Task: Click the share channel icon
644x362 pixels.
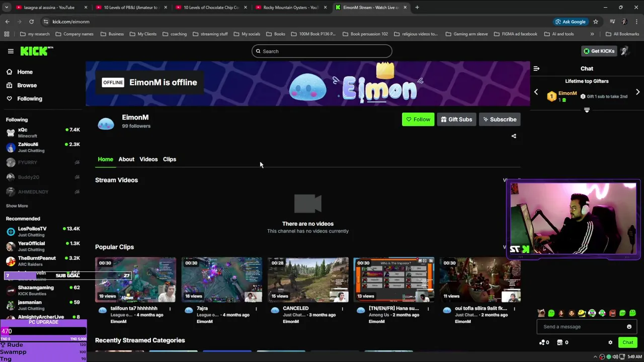Action: [x=514, y=136]
